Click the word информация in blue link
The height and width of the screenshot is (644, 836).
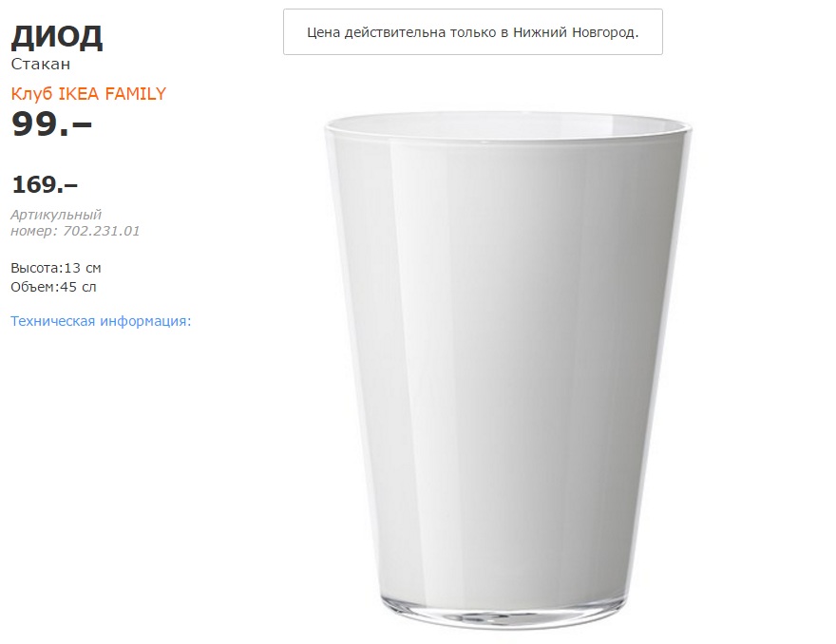tap(145, 321)
